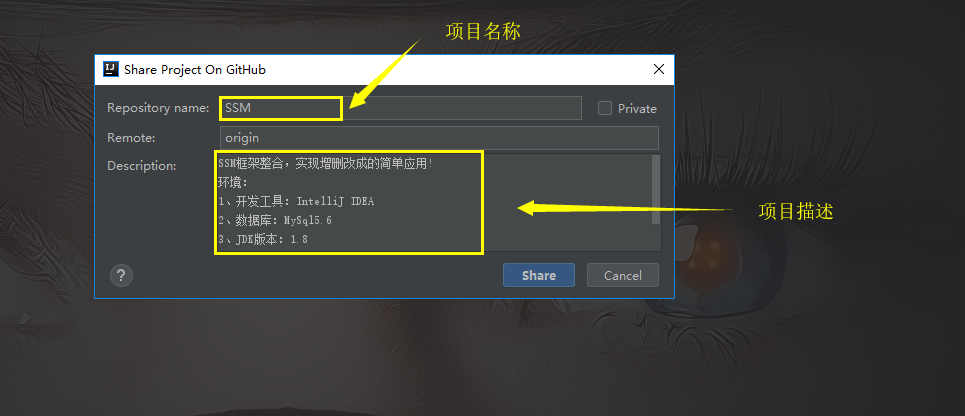Click the dialog title "Share Project On GitHub"
Screen dimensions: 965x416
click(x=194, y=70)
